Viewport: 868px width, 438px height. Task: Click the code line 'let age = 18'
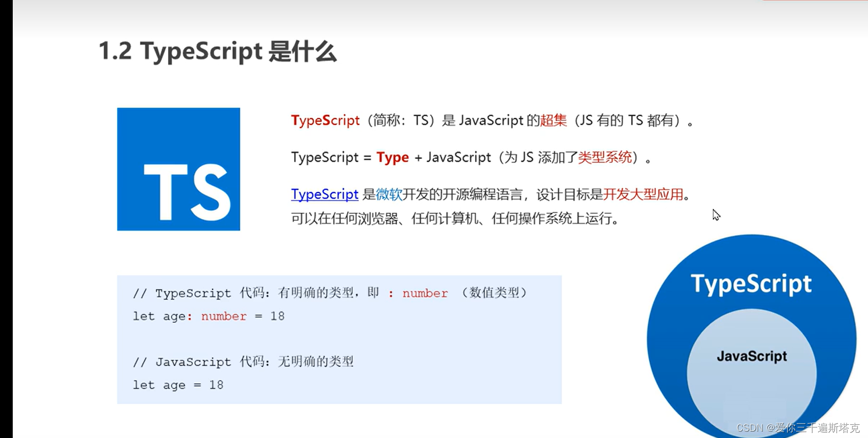point(178,385)
